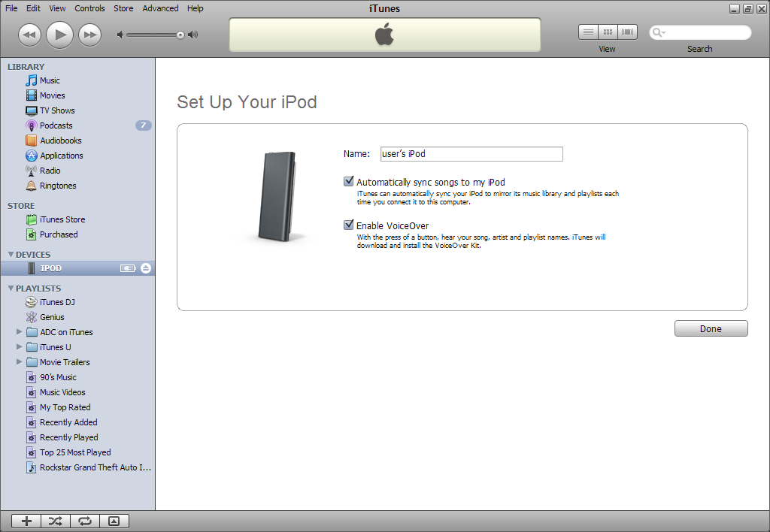
Task: Click the Done button
Action: click(x=711, y=329)
